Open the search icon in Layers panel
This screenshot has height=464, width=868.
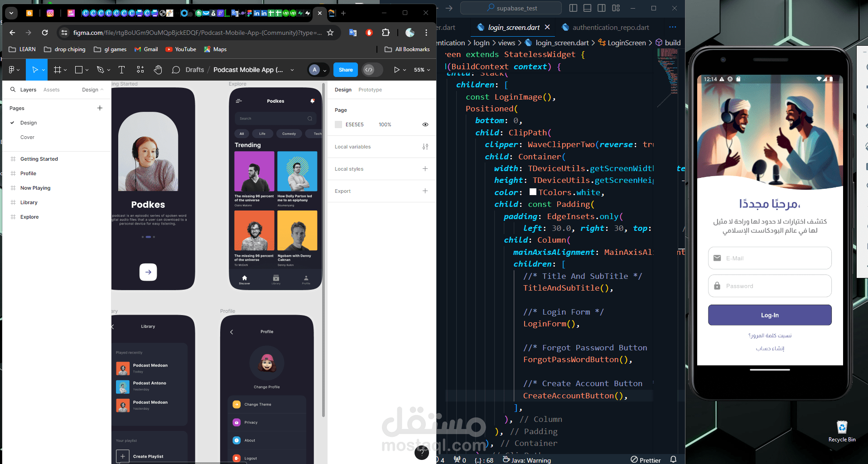coord(13,90)
